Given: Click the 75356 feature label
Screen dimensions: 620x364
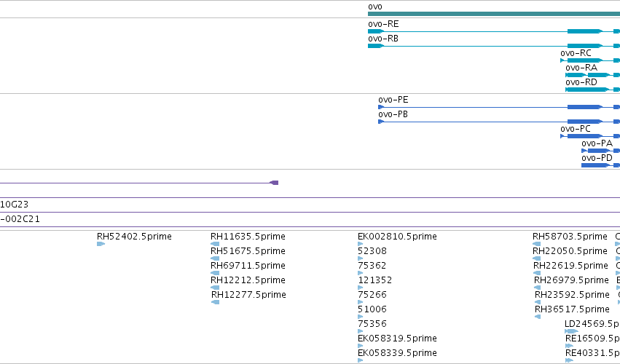Looking at the screenshot, I should click(372, 325).
